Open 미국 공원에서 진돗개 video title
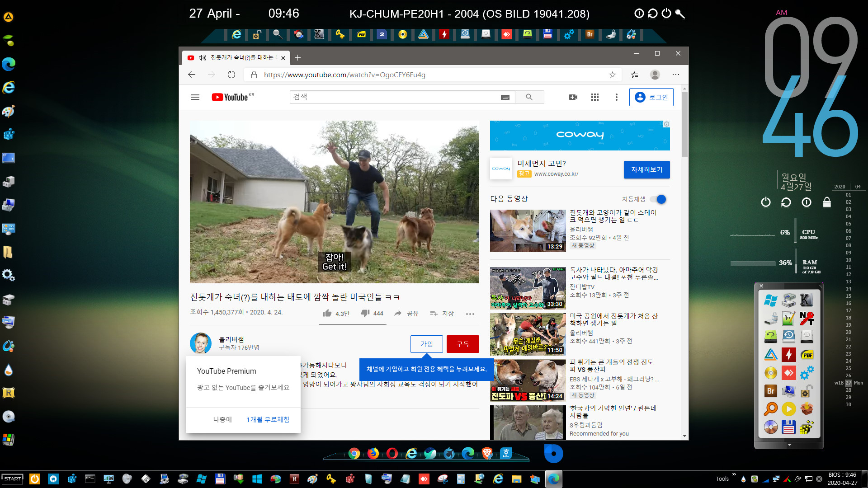 613,319
